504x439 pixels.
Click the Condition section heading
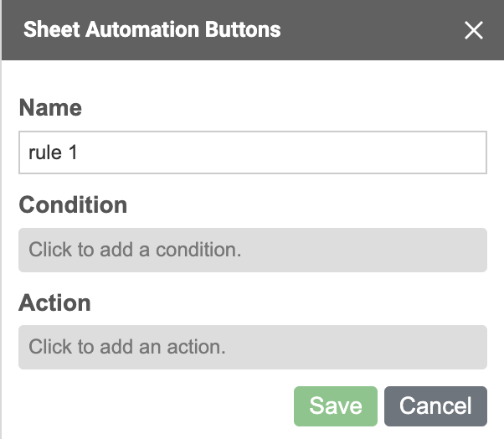(x=73, y=204)
